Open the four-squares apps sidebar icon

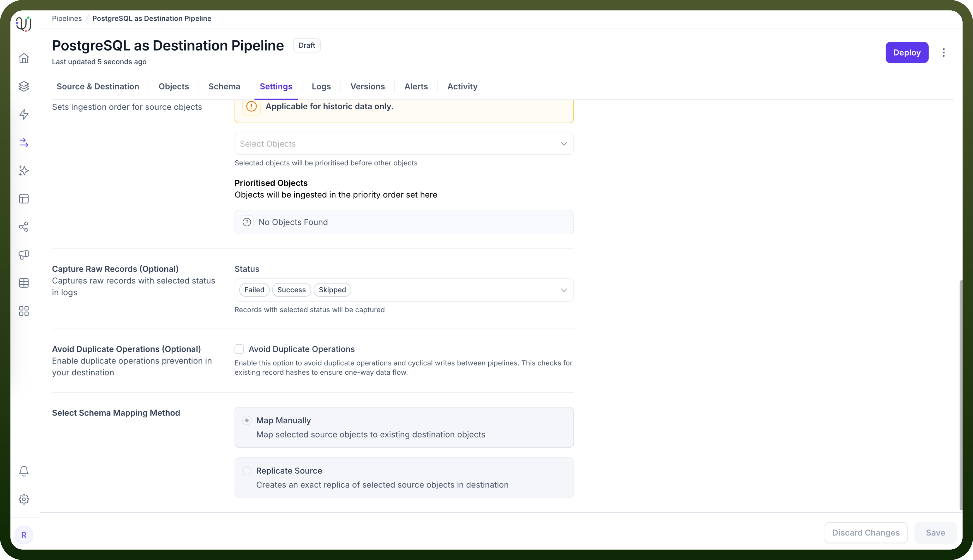coord(24,311)
